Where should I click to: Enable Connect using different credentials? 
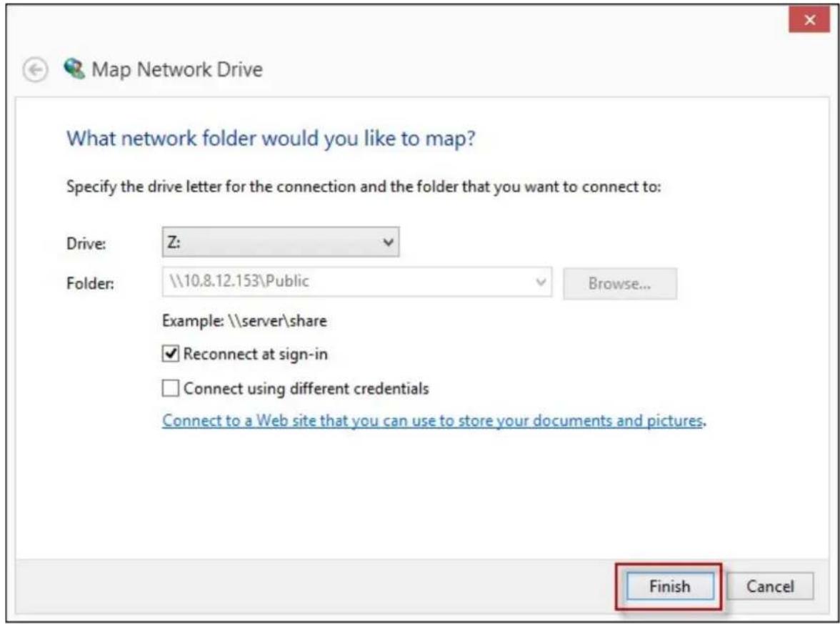tap(170, 388)
